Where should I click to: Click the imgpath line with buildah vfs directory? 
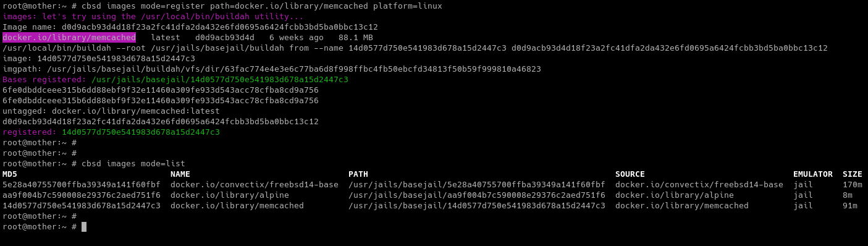pos(272,69)
